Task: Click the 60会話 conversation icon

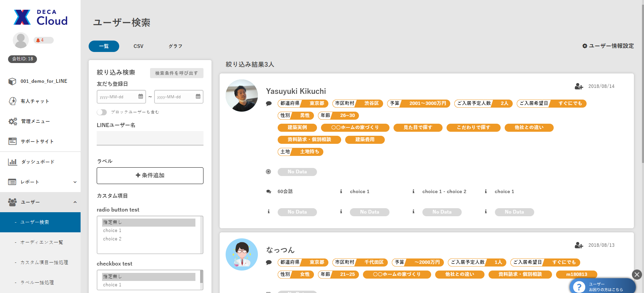Action: click(269, 192)
